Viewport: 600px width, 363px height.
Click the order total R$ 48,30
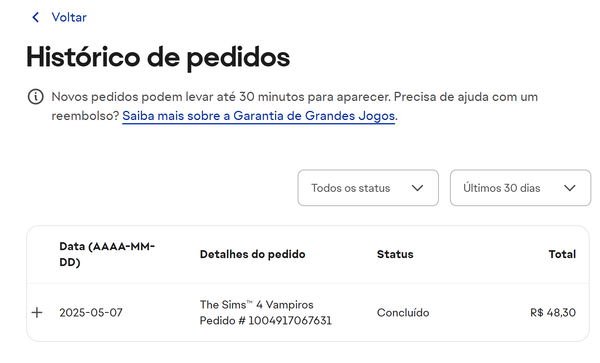553,313
